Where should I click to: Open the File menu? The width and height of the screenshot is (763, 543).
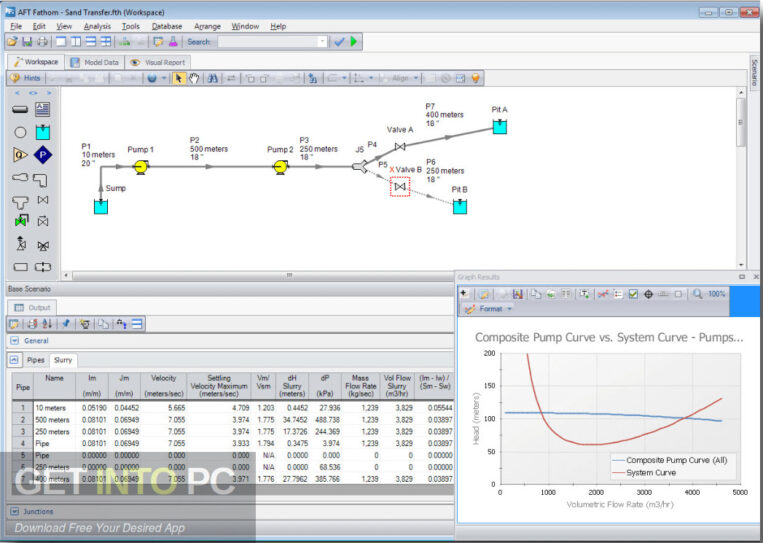click(x=16, y=26)
